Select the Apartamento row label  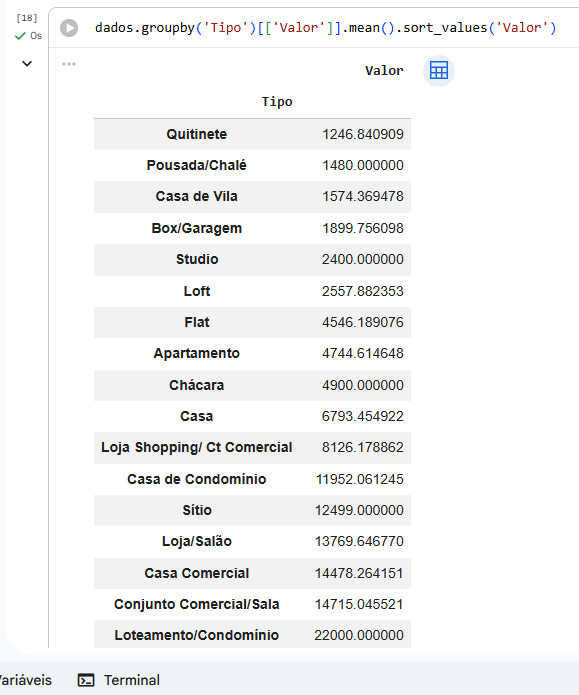tap(196, 353)
